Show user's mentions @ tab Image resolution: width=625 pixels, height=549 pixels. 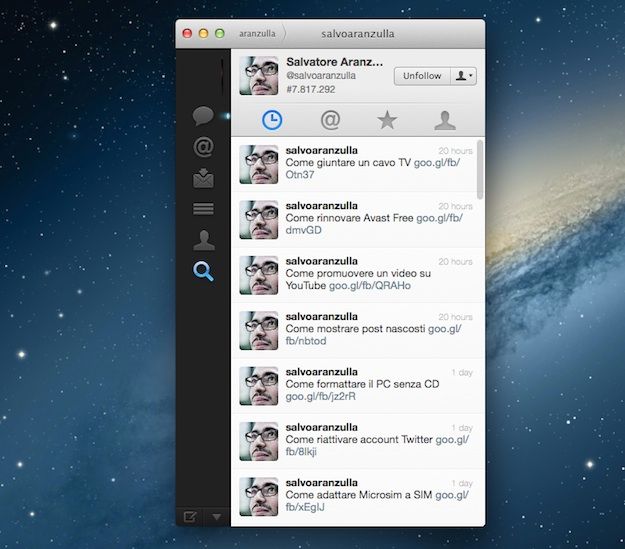tap(330, 120)
